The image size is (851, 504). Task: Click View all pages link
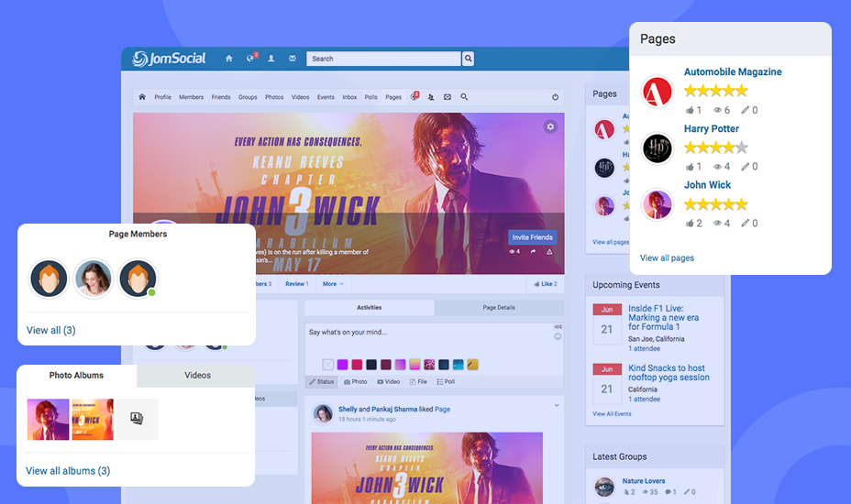coord(667,257)
